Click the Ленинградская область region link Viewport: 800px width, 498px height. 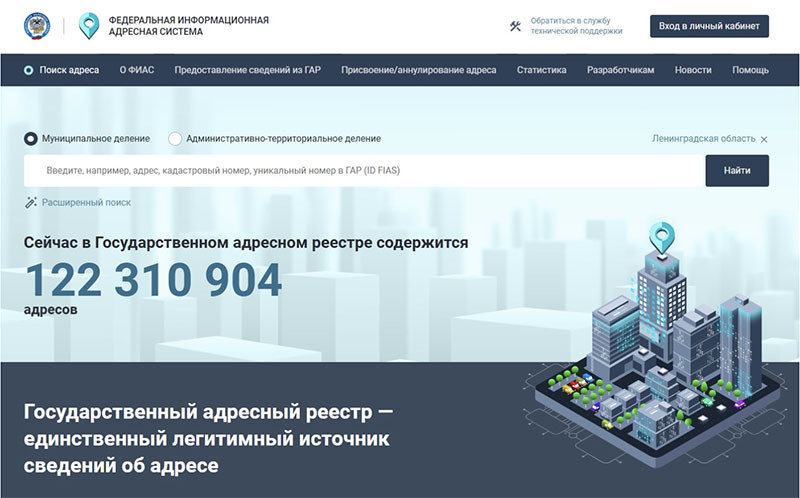pos(704,139)
